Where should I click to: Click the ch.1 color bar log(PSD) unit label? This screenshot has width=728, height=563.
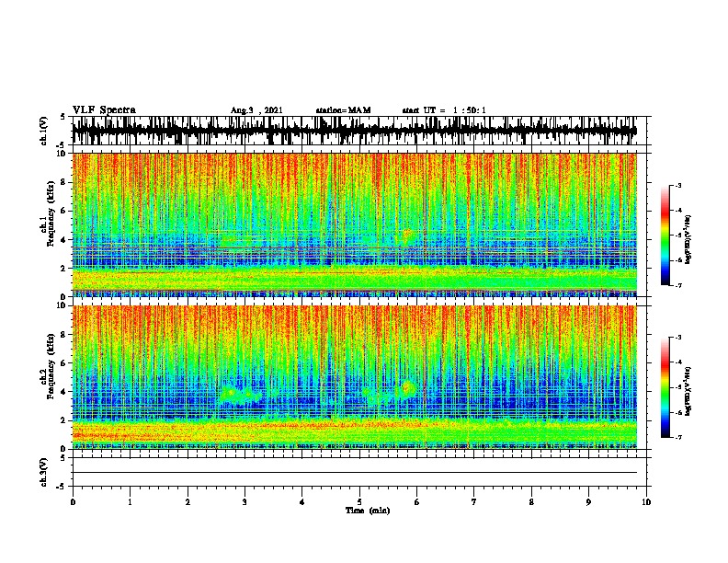[x=688, y=240]
